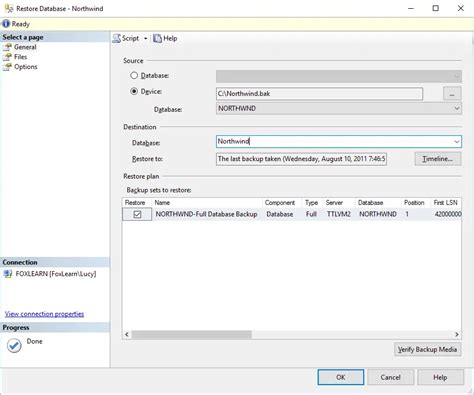Click the Name column header
This screenshot has height=395, width=474.
[207, 203]
